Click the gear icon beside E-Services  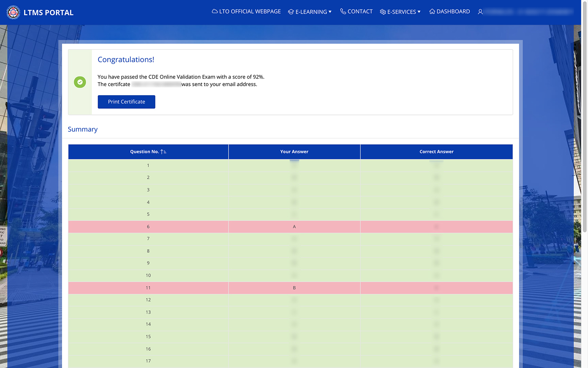pyautogui.click(x=383, y=12)
